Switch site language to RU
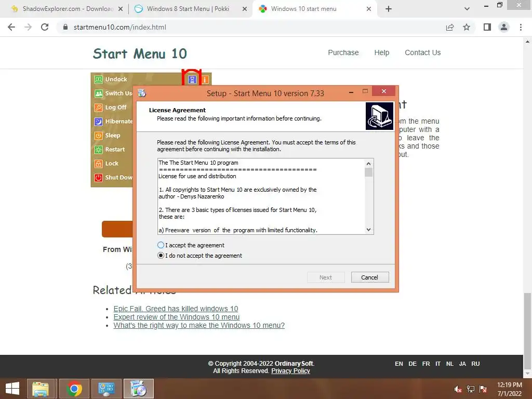This screenshot has height=399, width=532. (x=476, y=364)
